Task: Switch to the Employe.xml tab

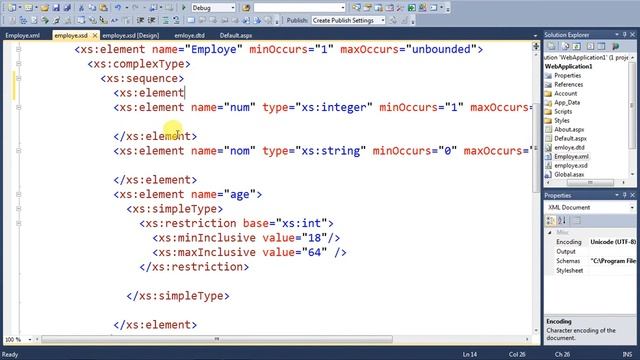Action: coord(23,36)
